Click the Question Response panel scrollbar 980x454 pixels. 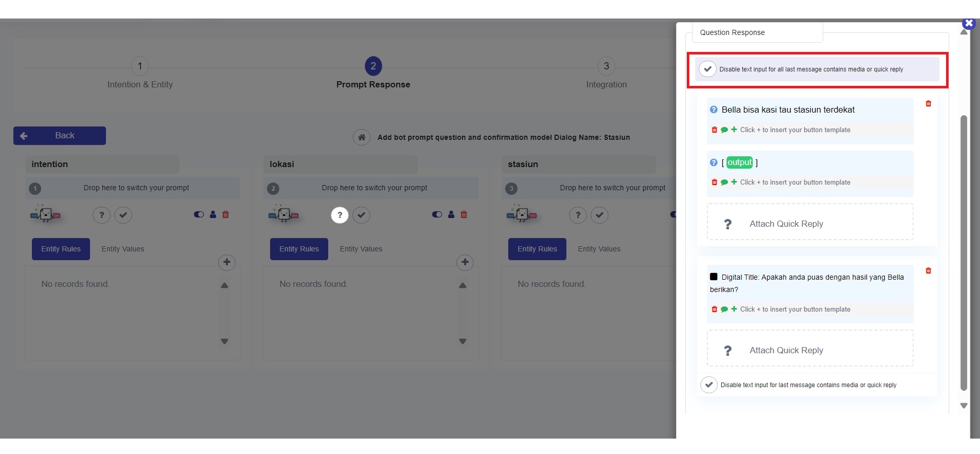(964, 252)
